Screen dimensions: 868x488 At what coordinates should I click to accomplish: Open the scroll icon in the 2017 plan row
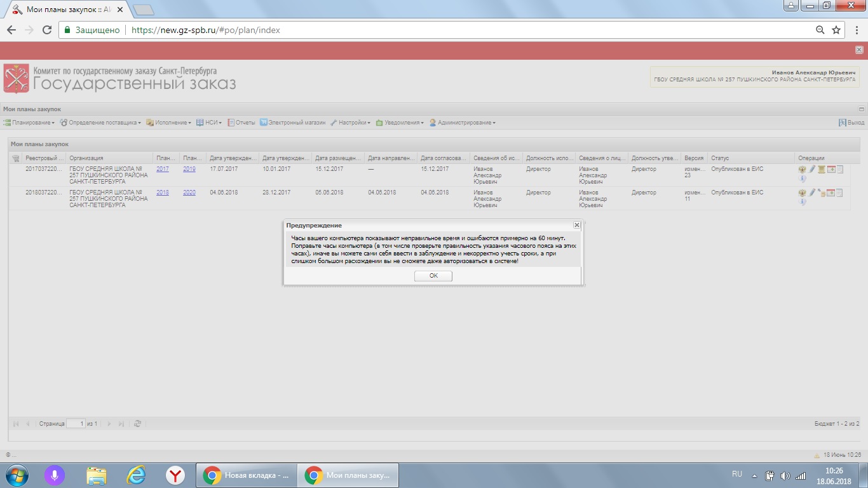[821, 169]
